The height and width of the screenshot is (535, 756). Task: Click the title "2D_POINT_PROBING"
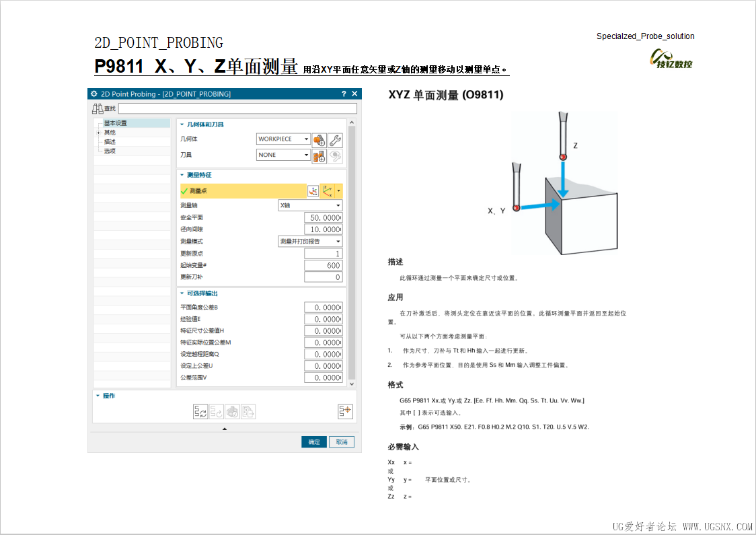pyautogui.click(x=159, y=43)
